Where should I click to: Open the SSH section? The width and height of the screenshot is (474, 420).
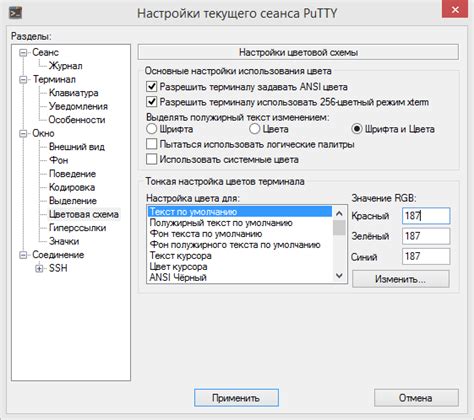click(x=58, y=268)
